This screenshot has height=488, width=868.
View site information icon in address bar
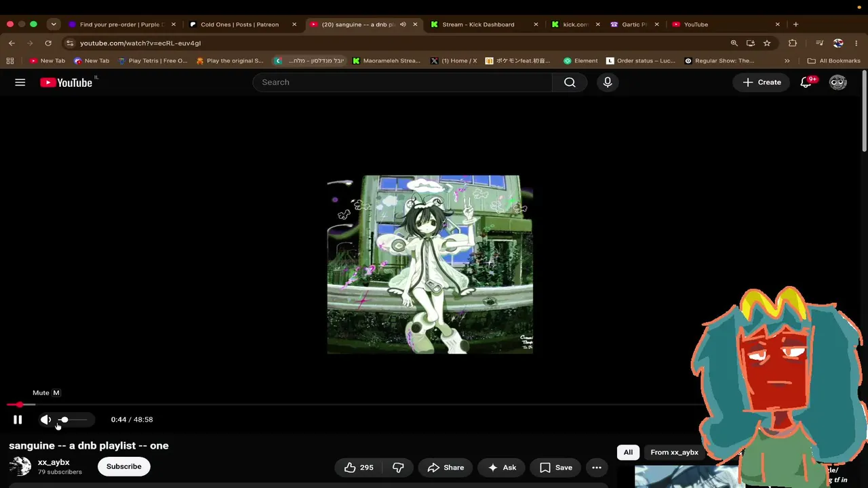(x=69, y=43)
